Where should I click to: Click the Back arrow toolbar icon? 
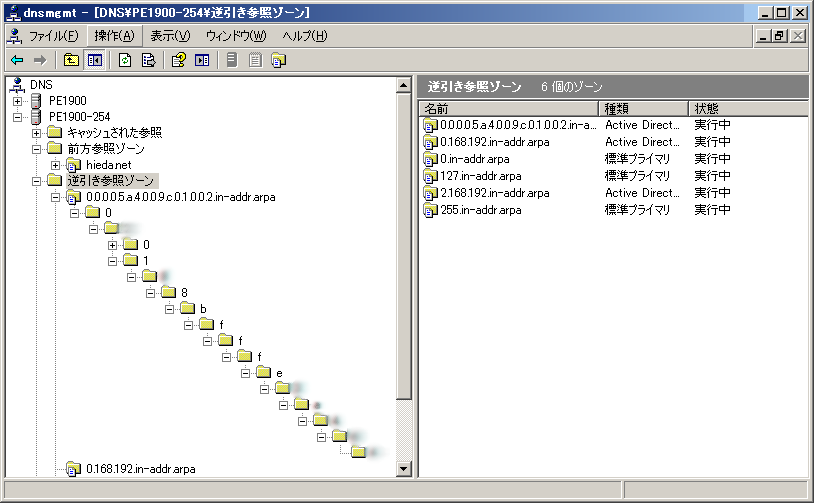17,60
